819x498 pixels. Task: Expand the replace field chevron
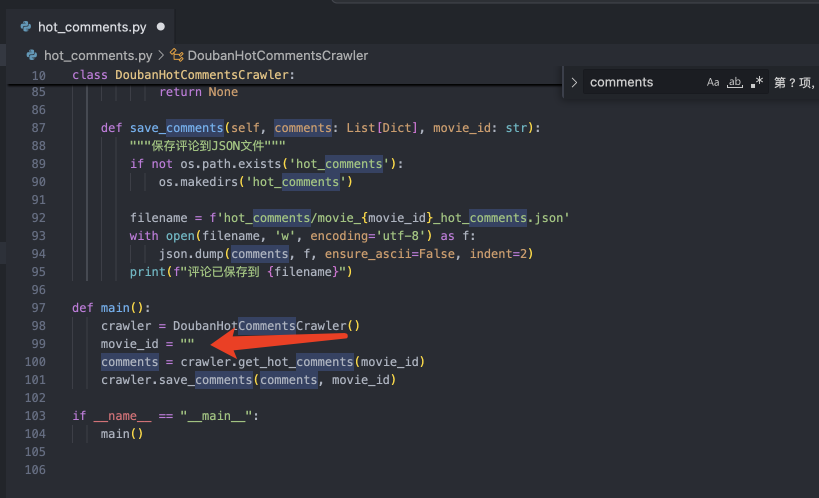pos(574,82)
